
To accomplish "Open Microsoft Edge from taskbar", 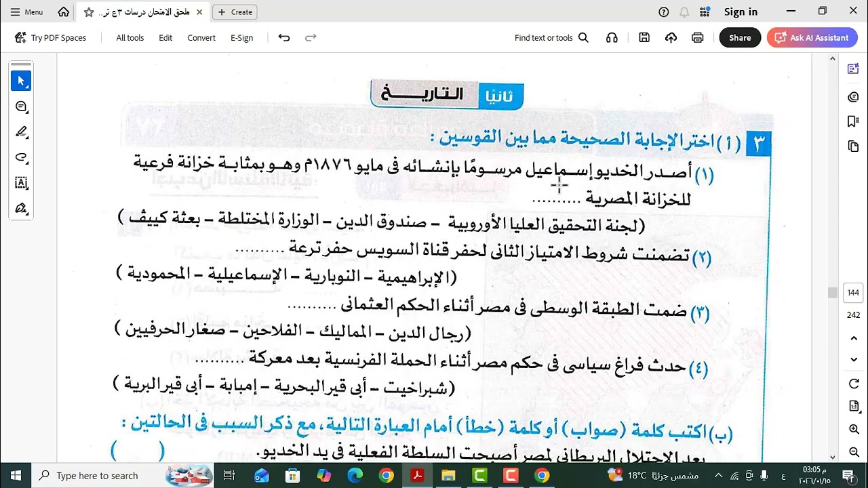I will click(x=355, y=475).
